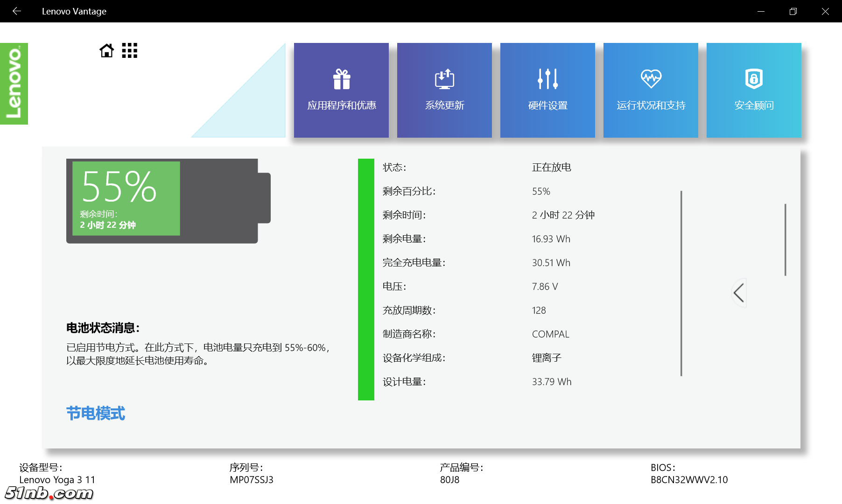This screenshot has width=842, height=504.
Task: Click the 电池状态消息 heading
Action: coord(103,328)
